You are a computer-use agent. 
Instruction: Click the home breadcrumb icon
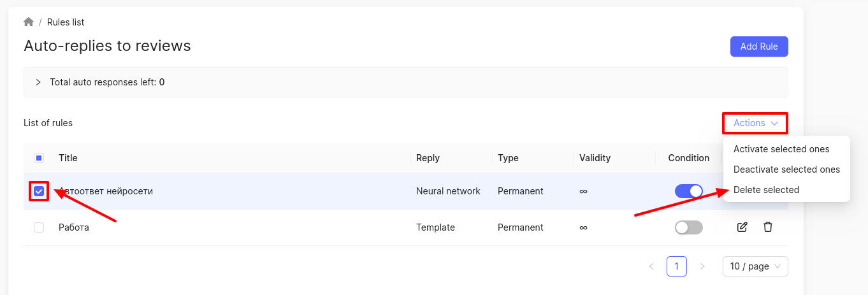click(x=29, y=22)
